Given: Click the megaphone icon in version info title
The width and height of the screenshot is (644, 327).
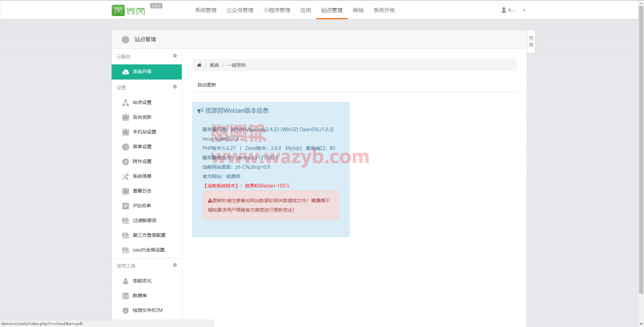Looking at the screenshot, I should point(201,111).
